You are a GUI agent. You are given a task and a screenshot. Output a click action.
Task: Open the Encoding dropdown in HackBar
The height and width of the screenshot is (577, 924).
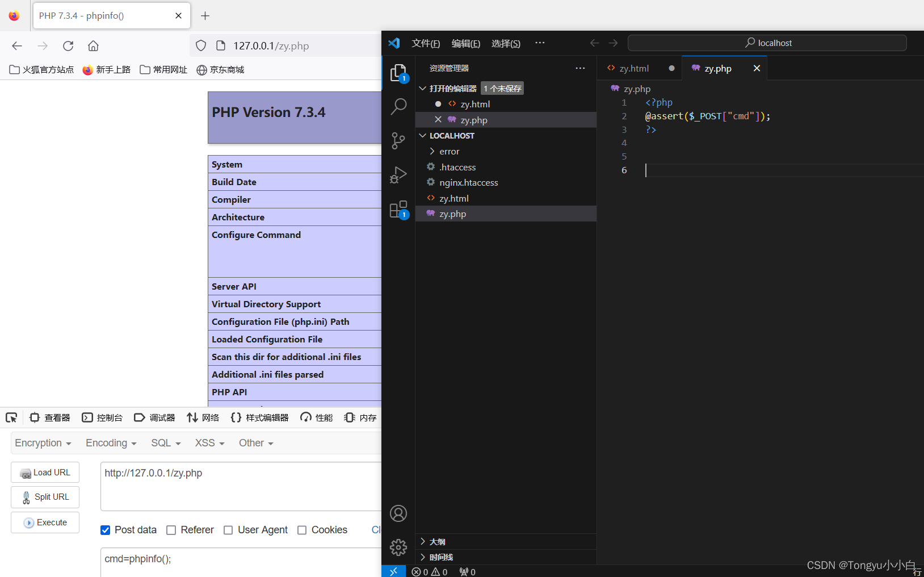point(111,443)
